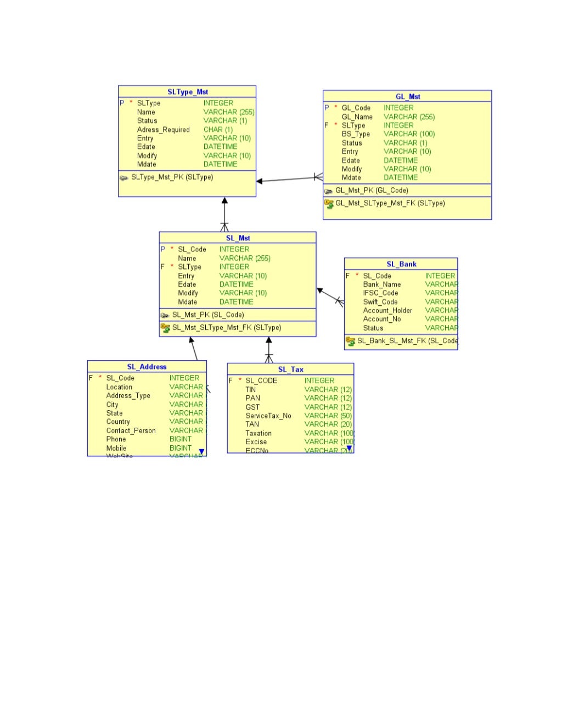Click GL_Code column in GL_Mst

coord(356,108)
